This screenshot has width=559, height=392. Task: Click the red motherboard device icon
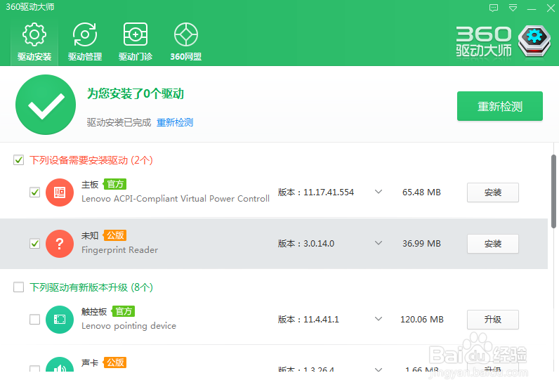click(x=60, y=192)
